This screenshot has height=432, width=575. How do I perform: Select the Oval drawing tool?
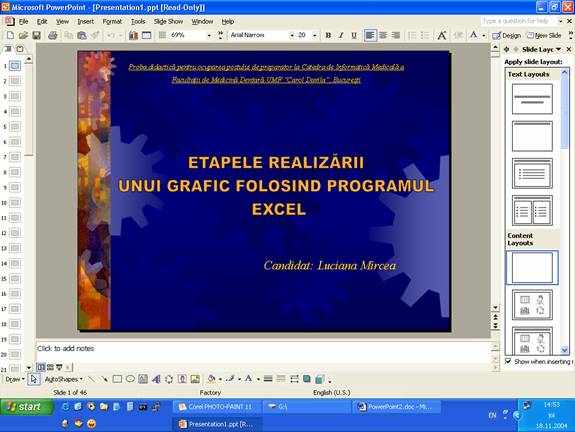pos(130,379)
